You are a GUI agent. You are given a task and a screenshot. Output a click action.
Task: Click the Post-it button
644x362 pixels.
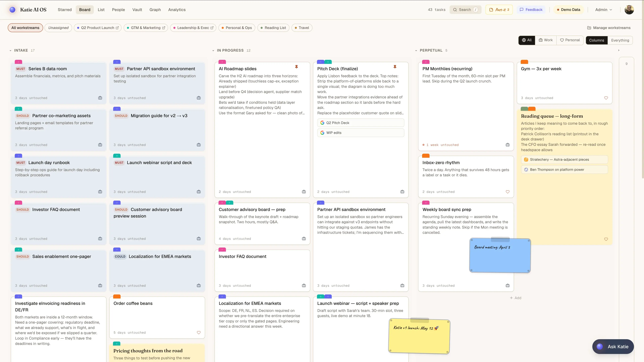499,10
